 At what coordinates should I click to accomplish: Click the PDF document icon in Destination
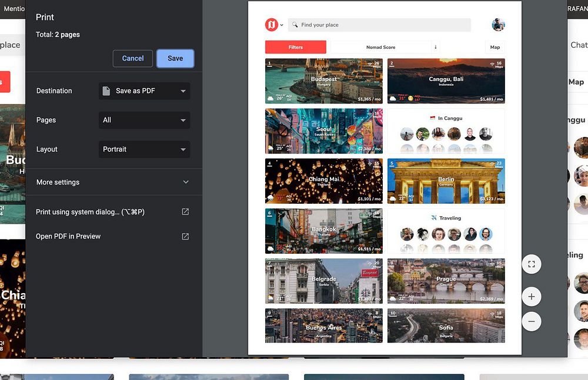coord(106,90)
